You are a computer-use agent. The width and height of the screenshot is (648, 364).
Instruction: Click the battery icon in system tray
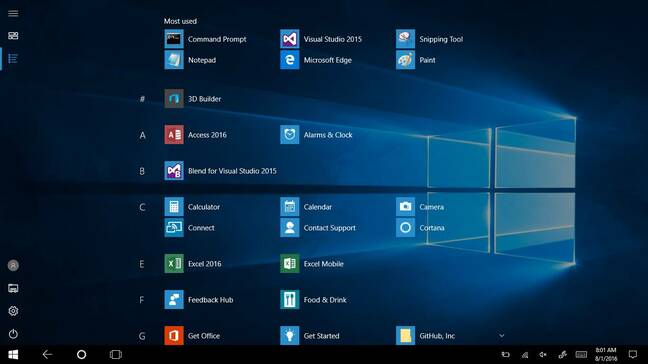505,354
